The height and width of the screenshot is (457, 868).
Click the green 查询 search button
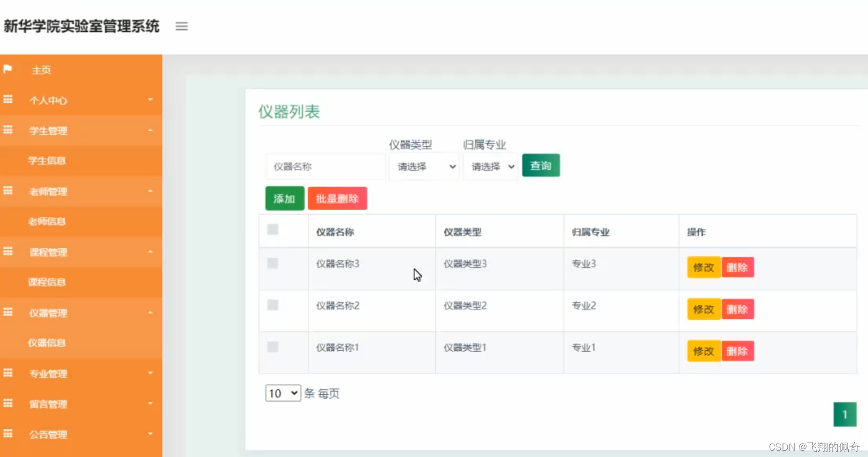tap(541, 166)
